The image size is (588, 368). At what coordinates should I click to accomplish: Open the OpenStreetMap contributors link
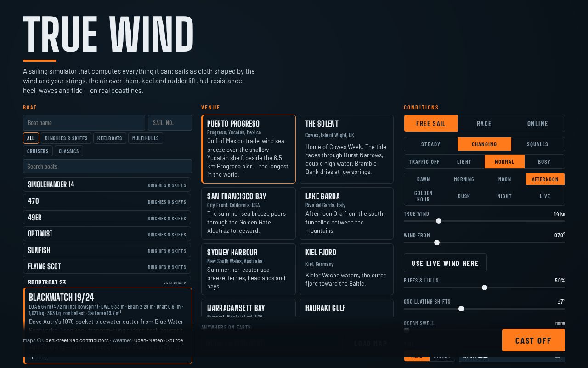click(75, 340)
